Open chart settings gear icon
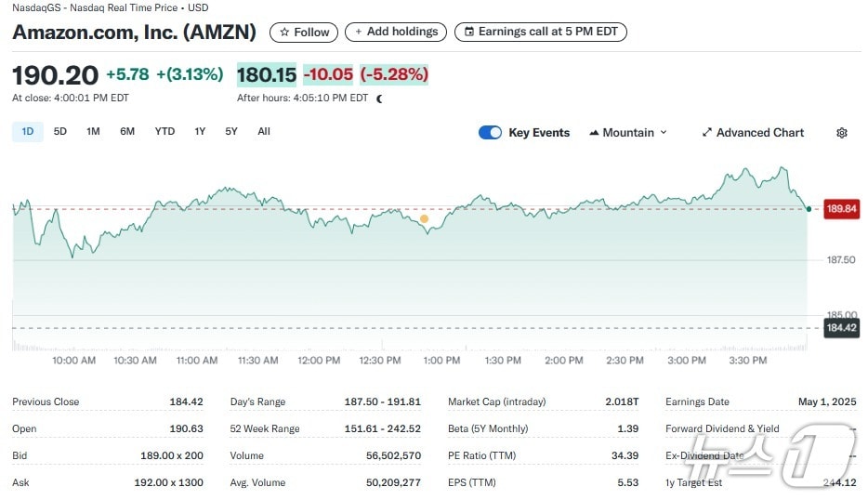This screenshot has width=868, height=500. [x=842, y=133]
